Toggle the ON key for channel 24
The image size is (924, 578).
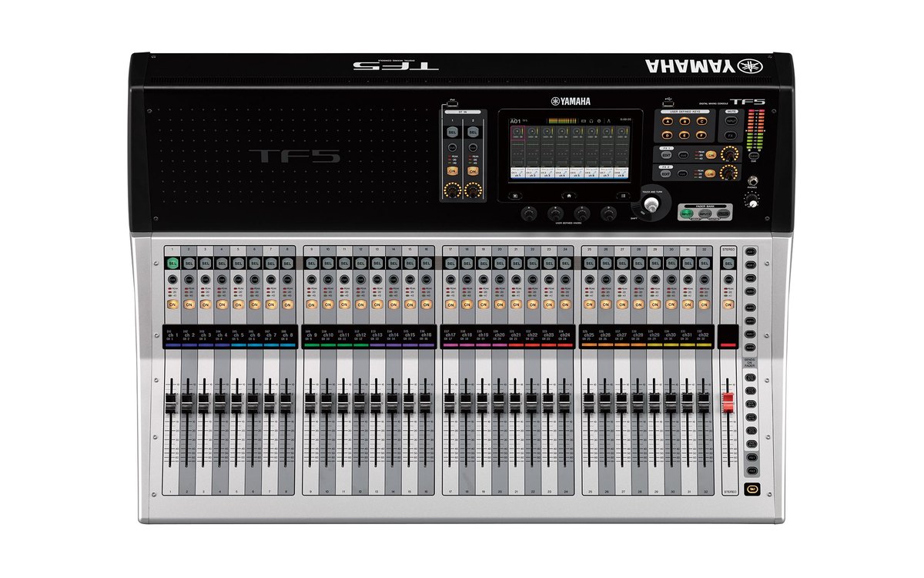tap(565, 305)
